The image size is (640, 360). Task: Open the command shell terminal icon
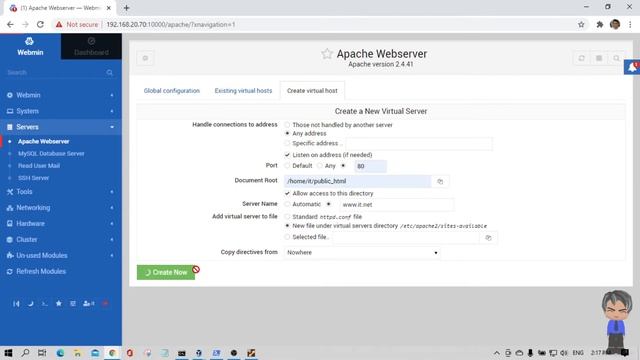pos(44,304)
